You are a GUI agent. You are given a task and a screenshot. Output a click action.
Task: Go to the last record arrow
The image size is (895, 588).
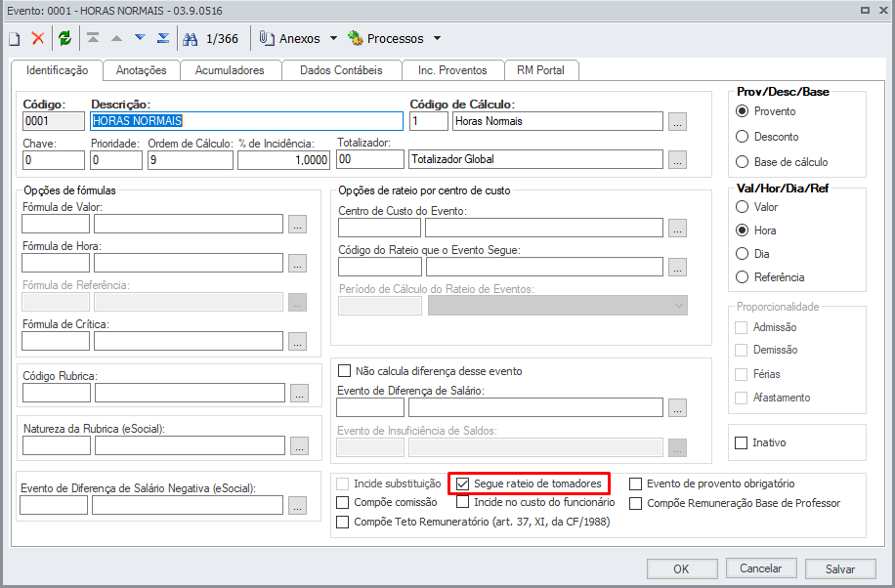point(163,38)
